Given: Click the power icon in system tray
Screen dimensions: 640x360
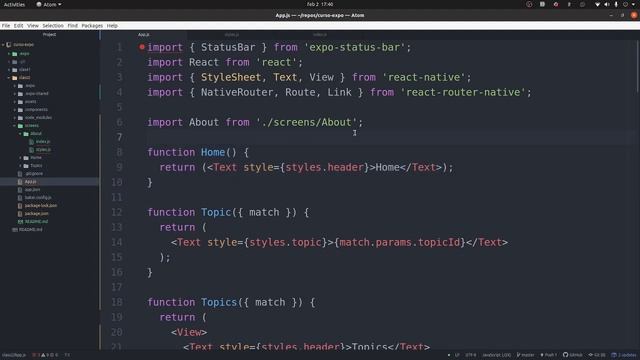Looking at the screenshot, I should tap(625, 4).
